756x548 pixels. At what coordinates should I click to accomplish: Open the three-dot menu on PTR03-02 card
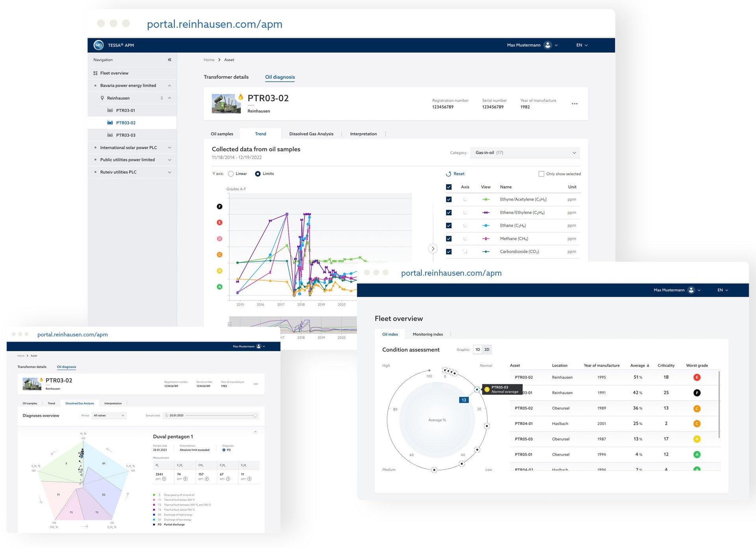574,104
